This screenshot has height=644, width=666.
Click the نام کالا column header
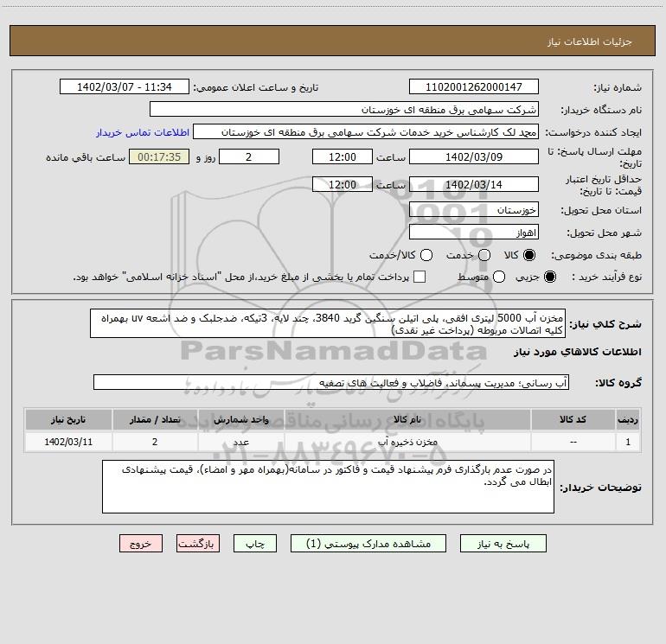point(407,419)
